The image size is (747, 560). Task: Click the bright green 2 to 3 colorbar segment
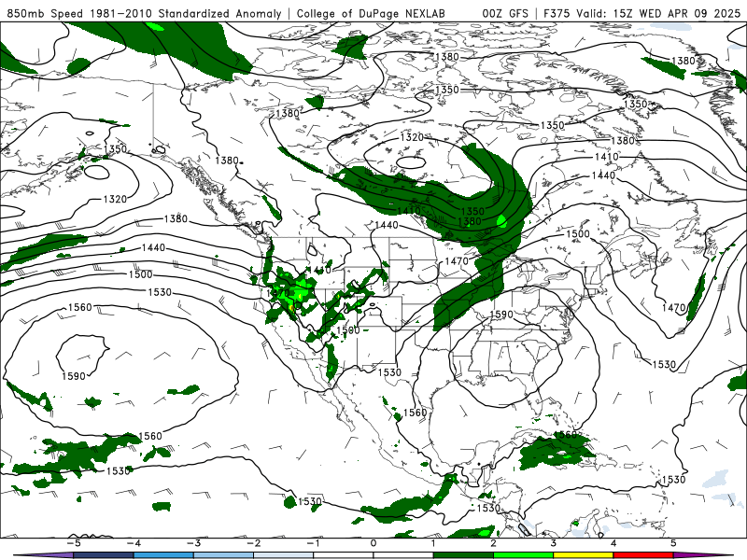(523, 555)
